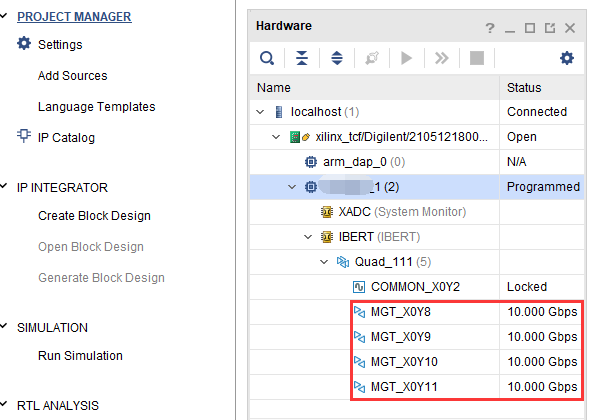Select Create Block Design
The image size is (592, 420).
click(94, 216)
